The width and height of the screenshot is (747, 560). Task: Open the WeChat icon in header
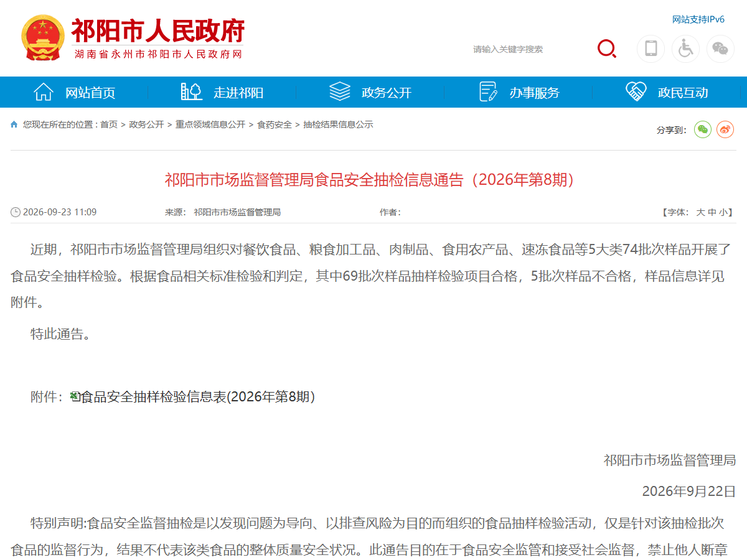pyautogui.click(x=720, y=49)
